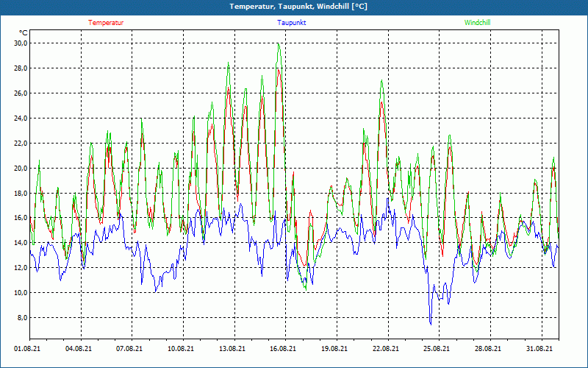Click the 26,0 y-axis value
This screenshot has width=588, height=368.
pyautogui.click(x=21, y=93)
